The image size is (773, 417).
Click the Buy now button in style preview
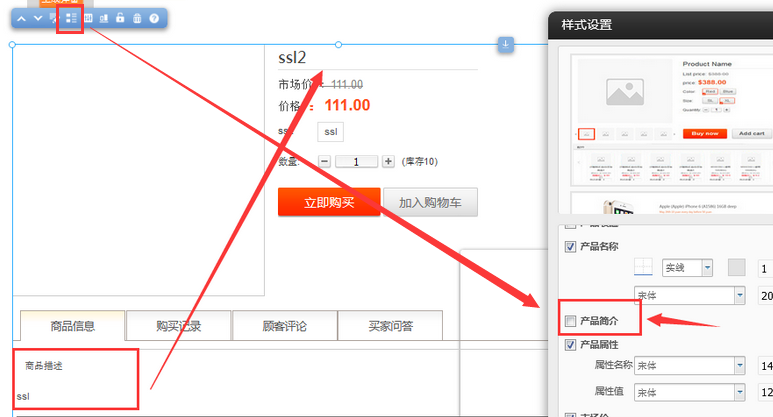(x=704, y=134)
